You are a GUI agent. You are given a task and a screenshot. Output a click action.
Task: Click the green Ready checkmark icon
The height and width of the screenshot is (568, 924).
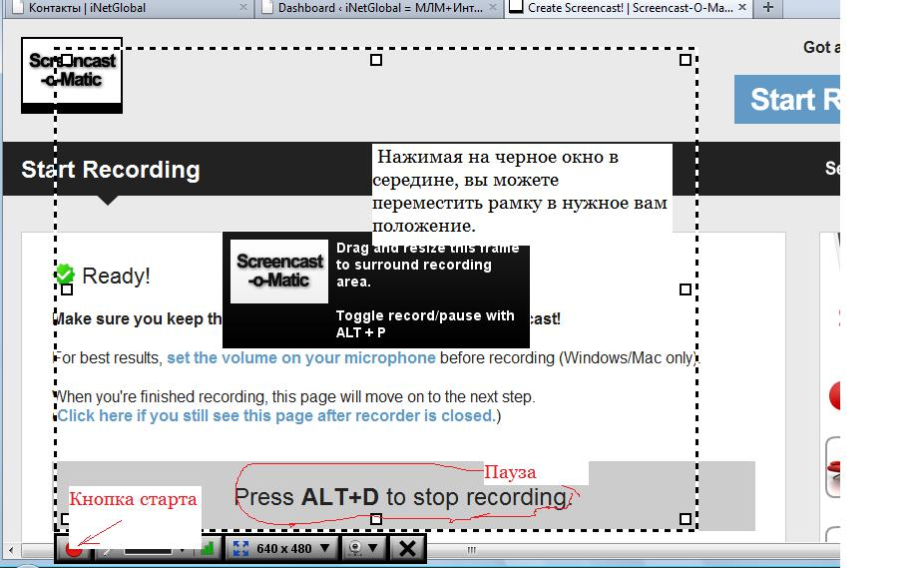point(65,274)
